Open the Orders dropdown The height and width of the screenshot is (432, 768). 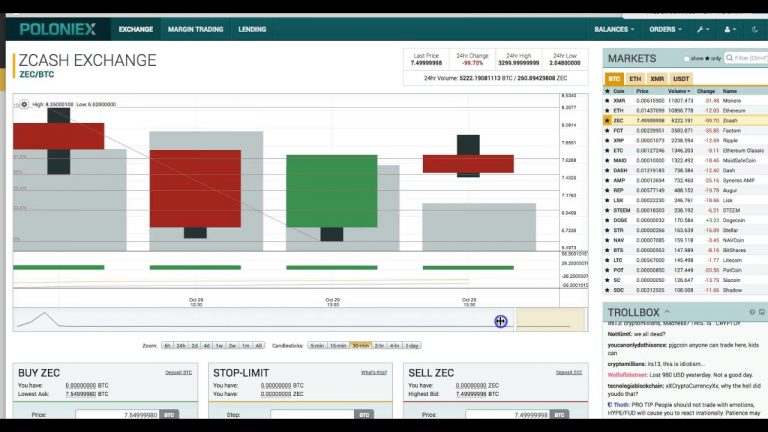(x=665, y=29)
